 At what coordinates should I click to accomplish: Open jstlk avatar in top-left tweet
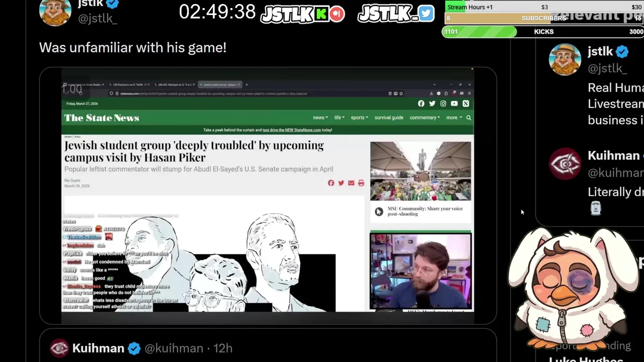(55, 11)
